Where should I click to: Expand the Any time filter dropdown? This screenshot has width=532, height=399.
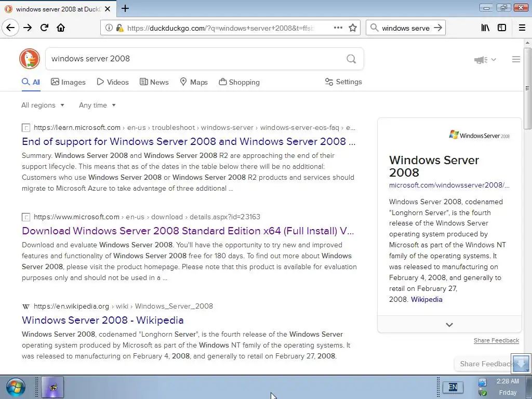click(x=97, y=105)
